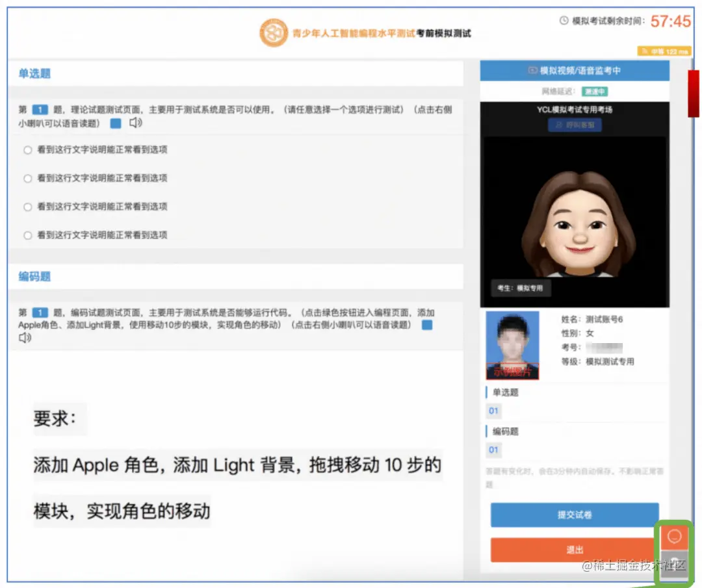Select the fourth option radio button
Screen dimensions: 702x588
tap(28, 235)
